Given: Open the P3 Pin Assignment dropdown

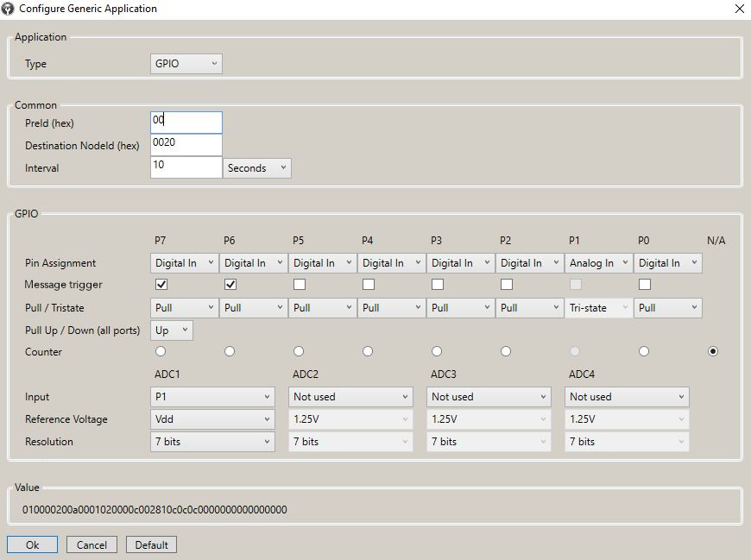Looking at the screenshot, I should 460,263.
